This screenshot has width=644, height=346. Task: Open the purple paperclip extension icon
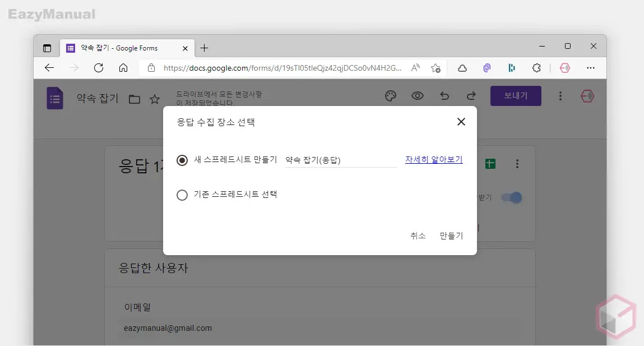(487, 68)
